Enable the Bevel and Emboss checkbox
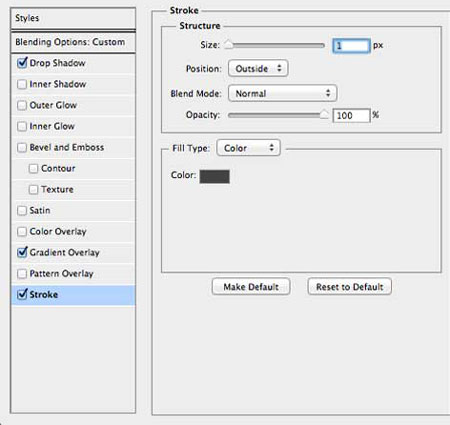The width and height of the screenshot is (450, 425). [x=22, y=147]
